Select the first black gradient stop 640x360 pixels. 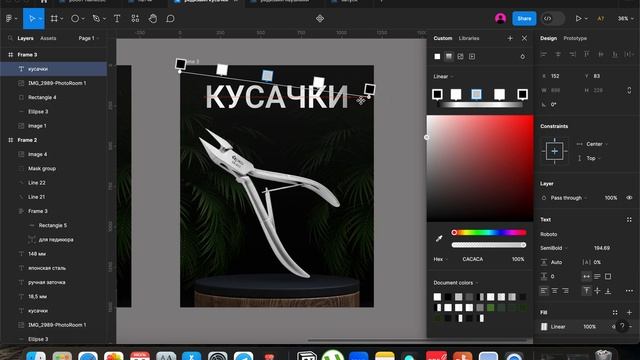[x=437, y=94]
